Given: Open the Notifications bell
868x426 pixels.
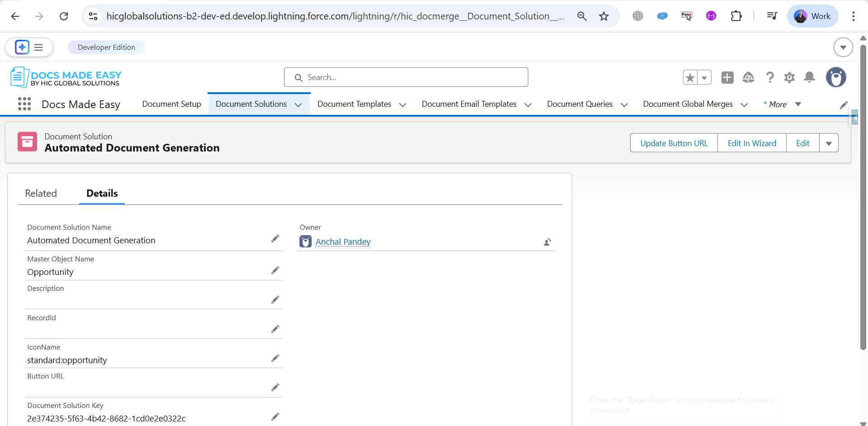Looking at the screenshot, I should [809, 77].
